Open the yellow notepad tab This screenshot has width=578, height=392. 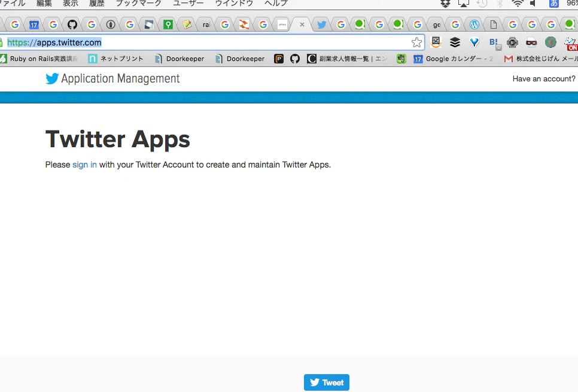(x=187, y=25)
